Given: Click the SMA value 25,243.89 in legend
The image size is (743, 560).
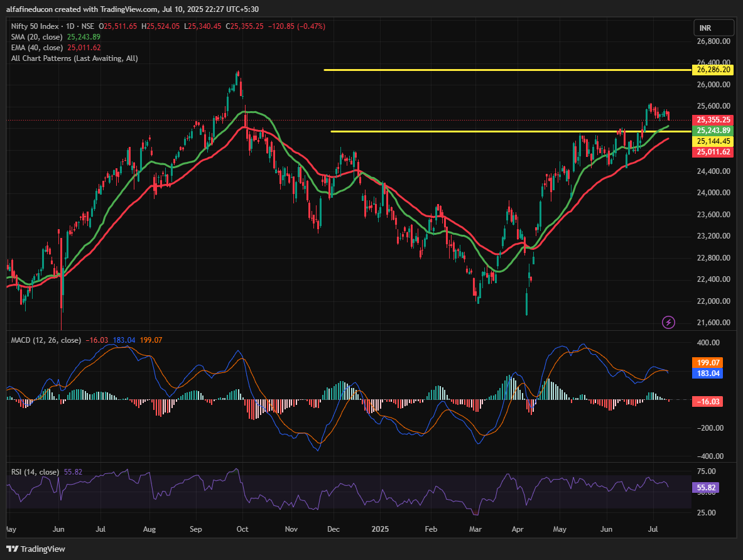Looking at the screenshot, I should point(84,37).
